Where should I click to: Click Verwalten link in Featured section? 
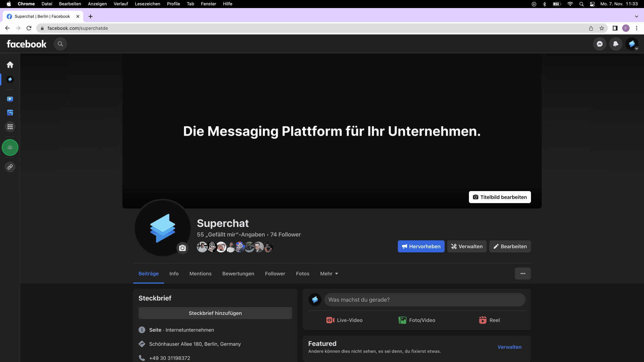point(509,347)
